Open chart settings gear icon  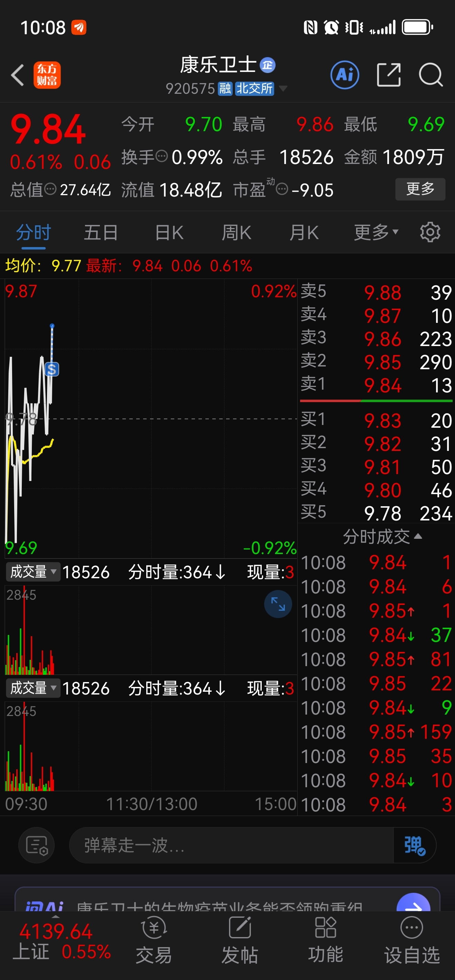click(430, 232)
